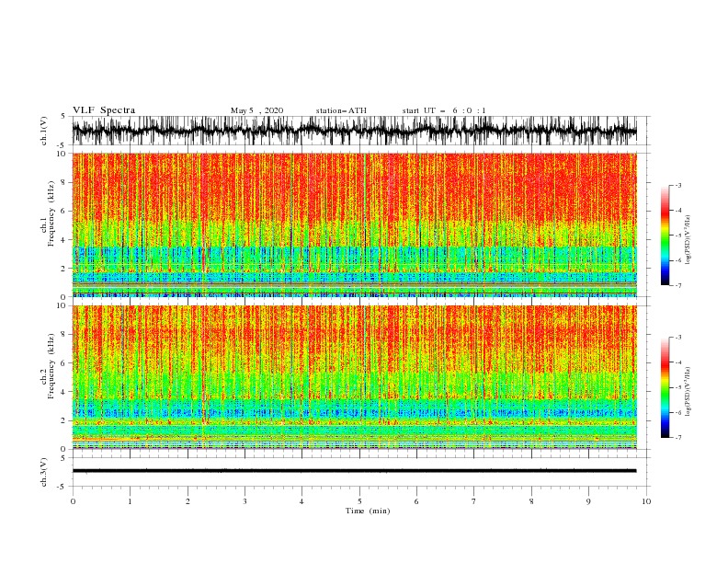
Task: Click the ch.1 spectrogram color scale bar
Action: click(x=665, y=236)
